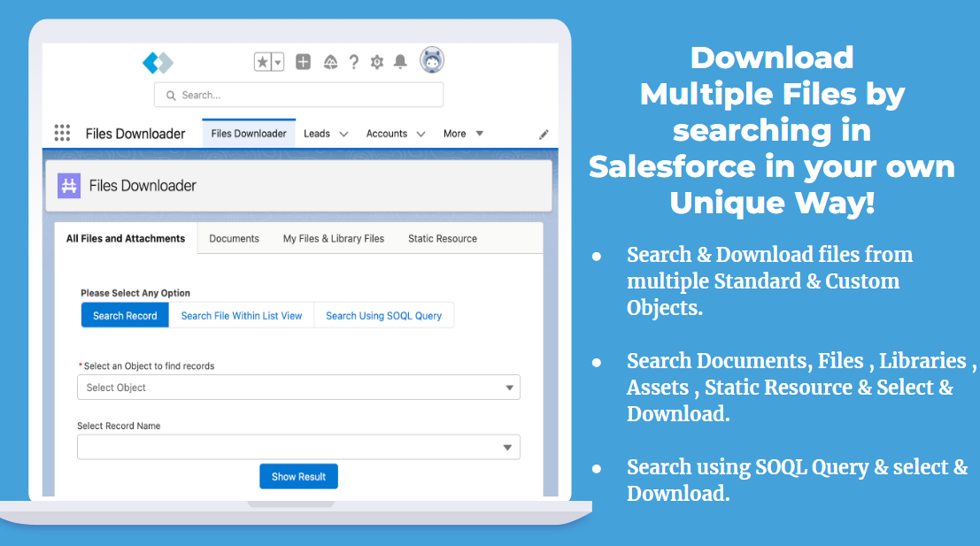The width and height of the screenshot is (980, 546).
Task: Open the More navigation dropdown
Action: tap(461, 133)
